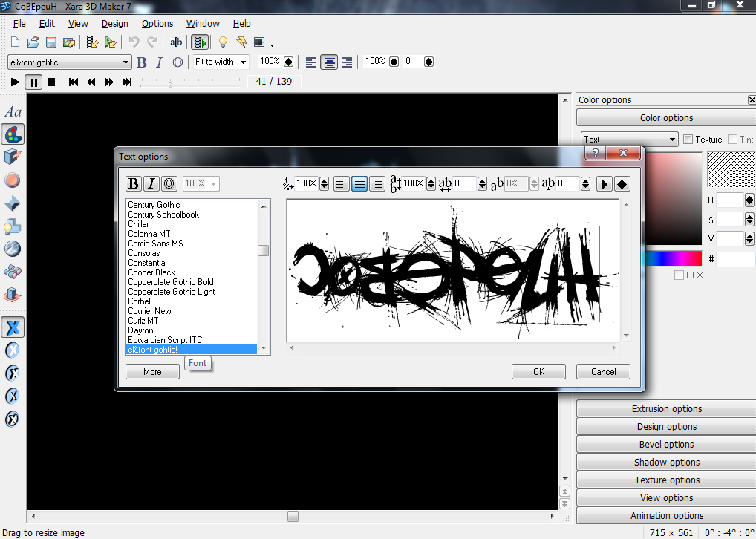Select center alignment in Text options dialog
This screenshot has height=539, width=756.
(359, 183)
